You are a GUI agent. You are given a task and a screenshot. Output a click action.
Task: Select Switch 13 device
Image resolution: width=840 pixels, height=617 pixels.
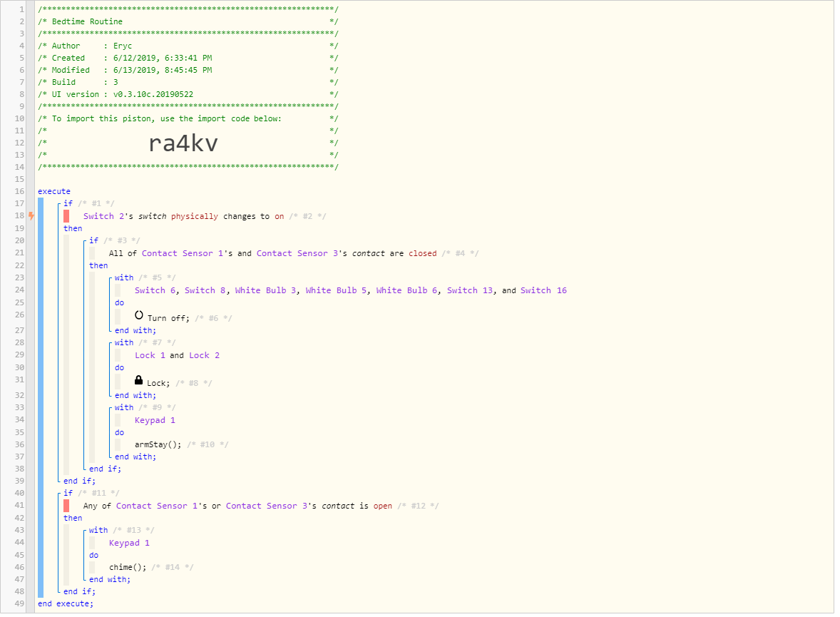click(x=470, y=290)
